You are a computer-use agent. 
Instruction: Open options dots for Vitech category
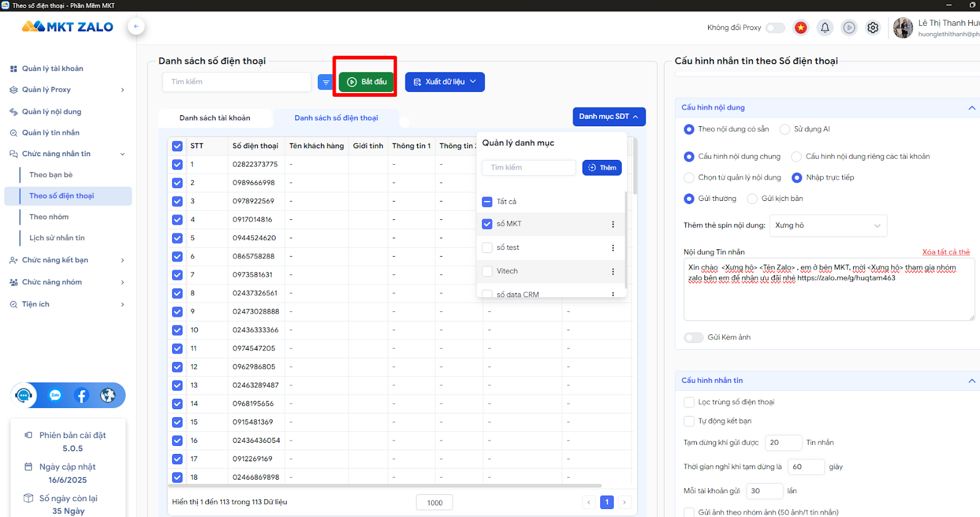tap(612, 271)
